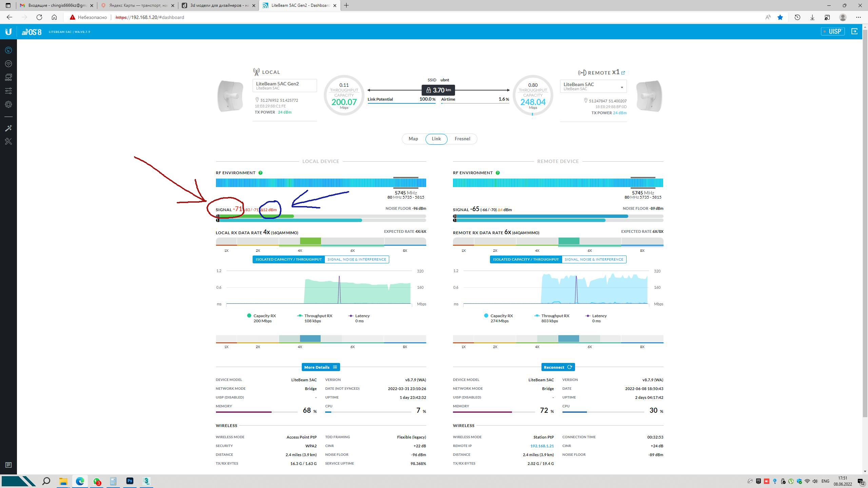The height and width of the screenshot is (488, 868).
Task: Click the remote RF Environment help icon
Action: 497,173
